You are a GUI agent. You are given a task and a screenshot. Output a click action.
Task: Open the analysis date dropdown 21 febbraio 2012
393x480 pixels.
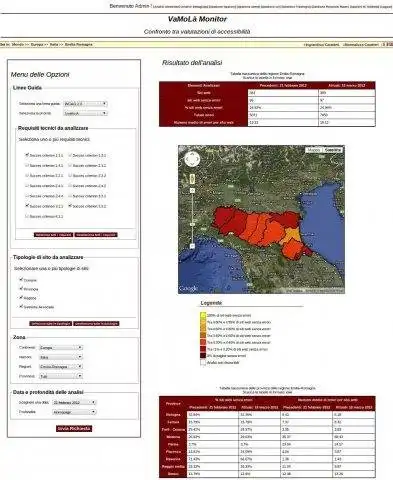point(74,403)
